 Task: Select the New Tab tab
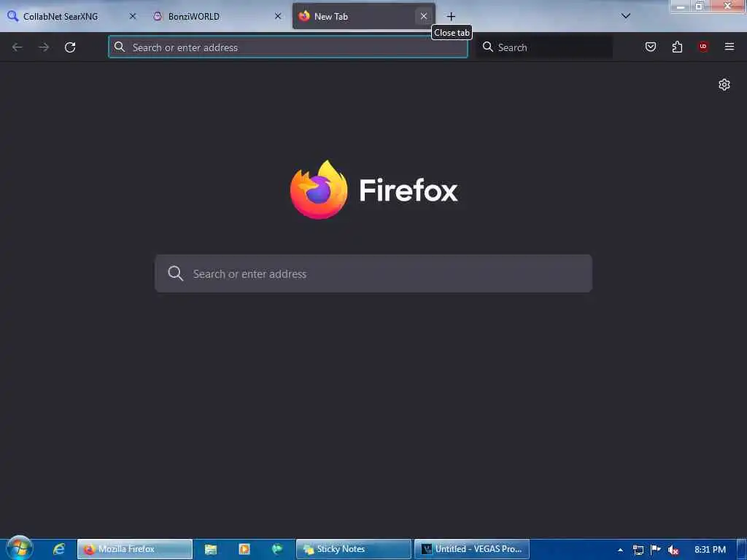pyautogui.click(x=363, y=16)
